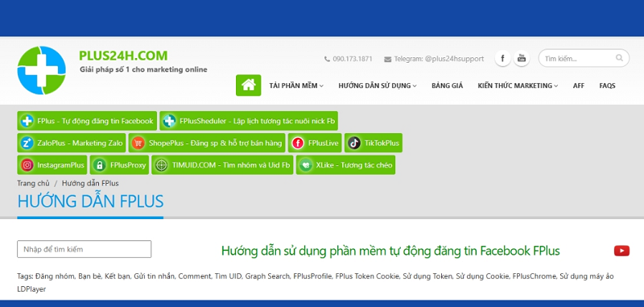Click the ZaloPlus Z icon
The height and width of the screenshot is (307, 644).
click(x=27, y=143)
